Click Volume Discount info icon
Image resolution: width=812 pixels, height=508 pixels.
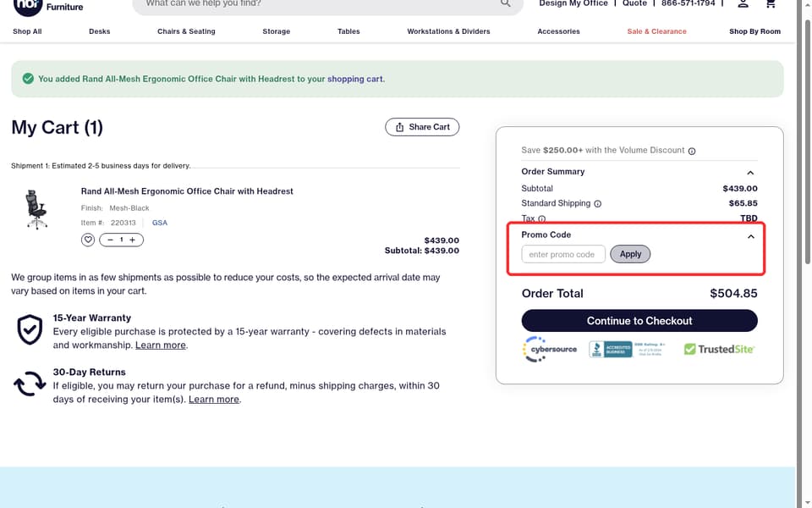point(692,151)
